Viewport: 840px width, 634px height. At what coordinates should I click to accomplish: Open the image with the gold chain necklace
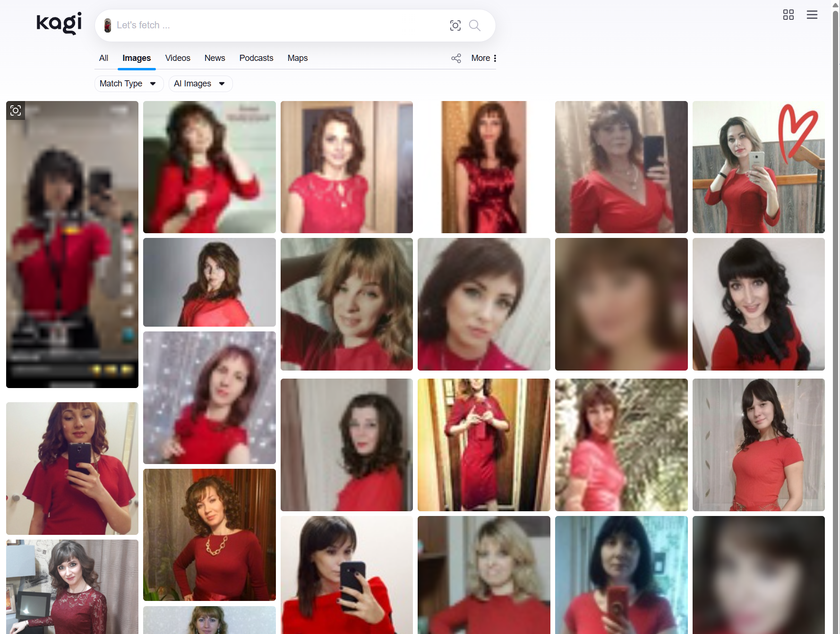click(209, 534)
